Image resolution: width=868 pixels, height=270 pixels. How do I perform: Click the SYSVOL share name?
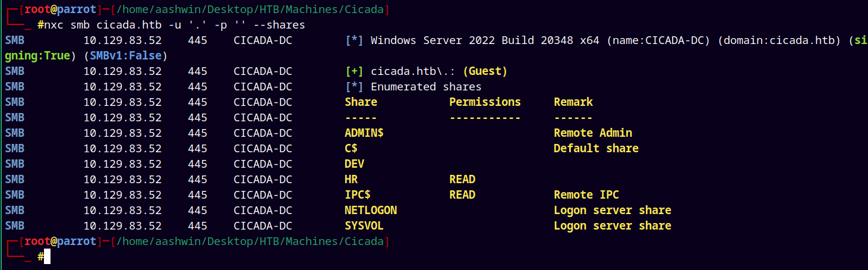point(364,225)
